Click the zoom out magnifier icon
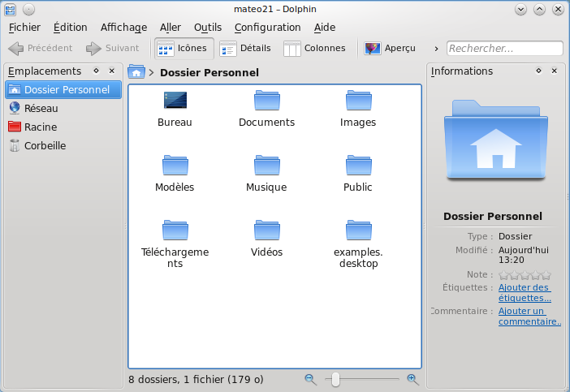The width and height of the screenshot is (570, 392). [310, 378]
